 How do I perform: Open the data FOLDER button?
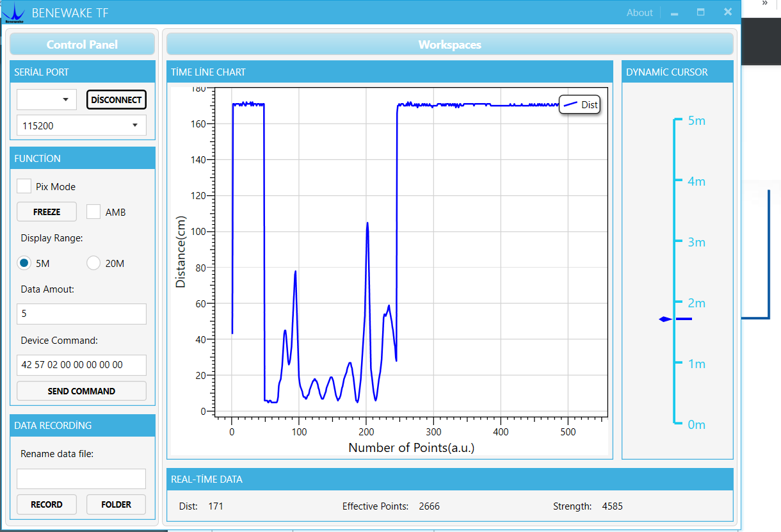pyautogui.click(x=117, y=504)
